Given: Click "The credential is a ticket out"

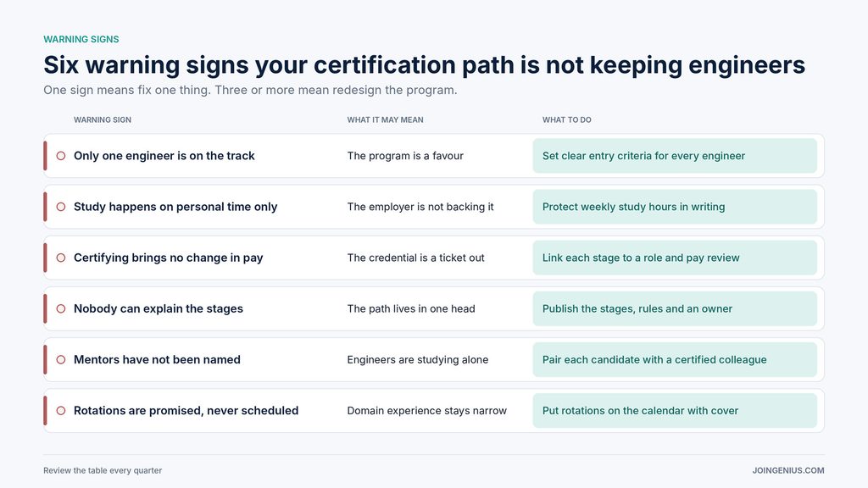Looking at the screenshot, I should click(415, 258).
